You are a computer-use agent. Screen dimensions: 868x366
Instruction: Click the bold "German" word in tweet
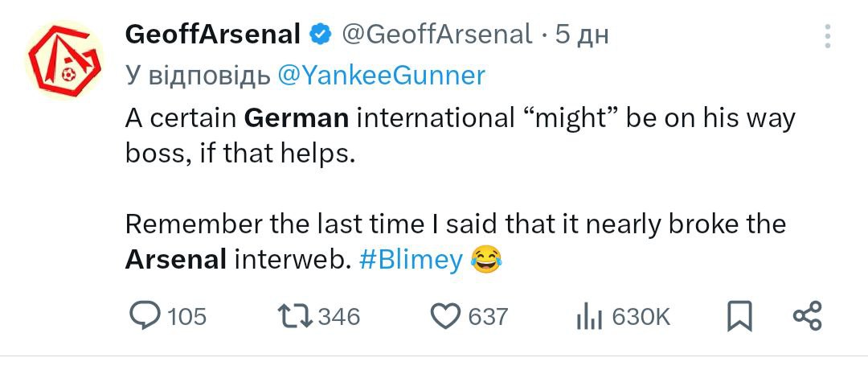296,118
